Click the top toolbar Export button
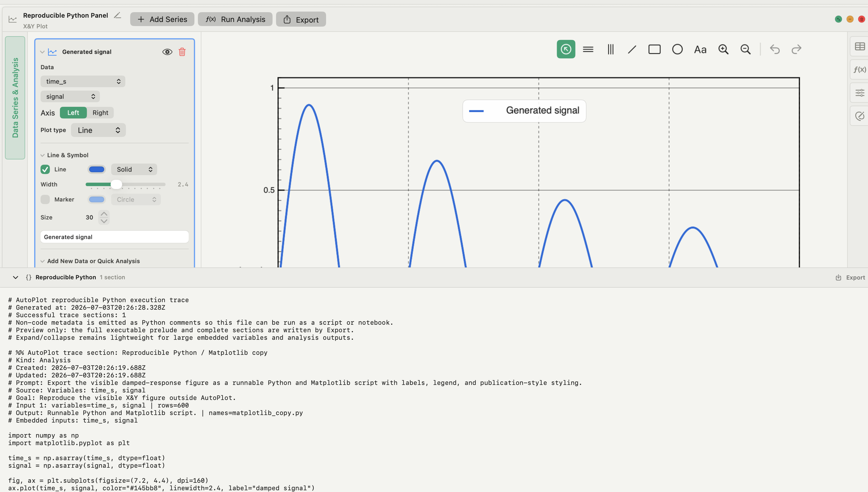This screenshot has width=868, height=492. point(301,19)
